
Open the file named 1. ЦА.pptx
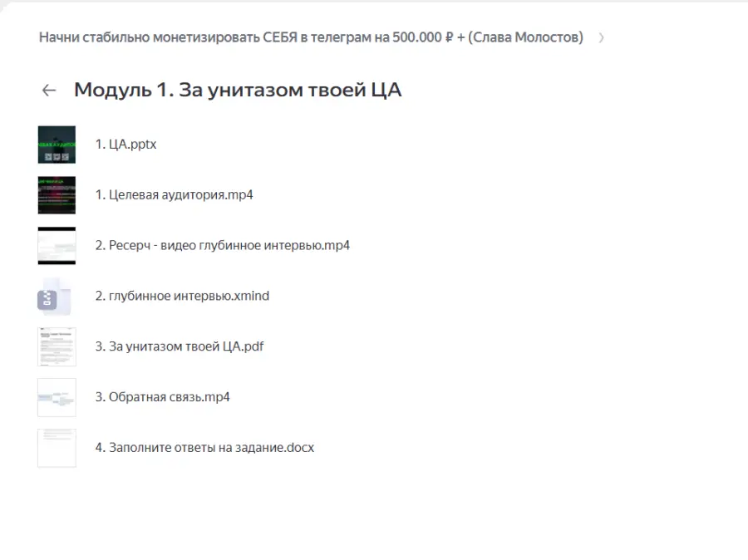tap(126, 145)
